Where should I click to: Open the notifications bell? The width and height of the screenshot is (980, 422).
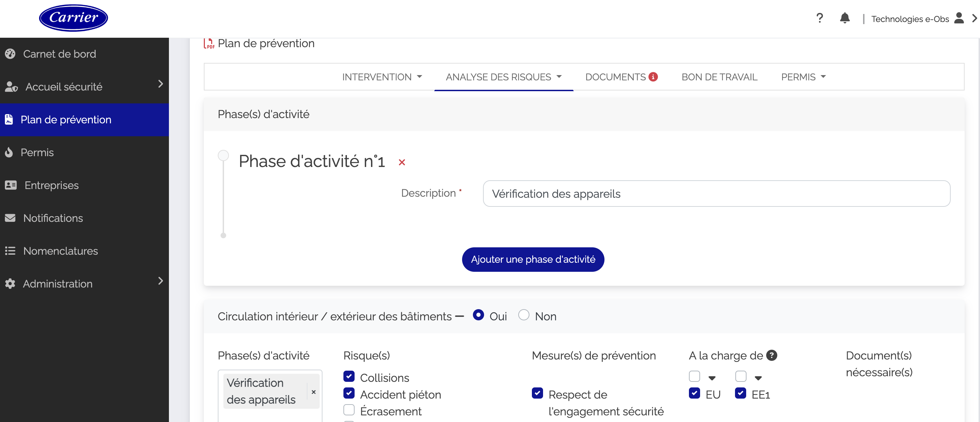845,18
